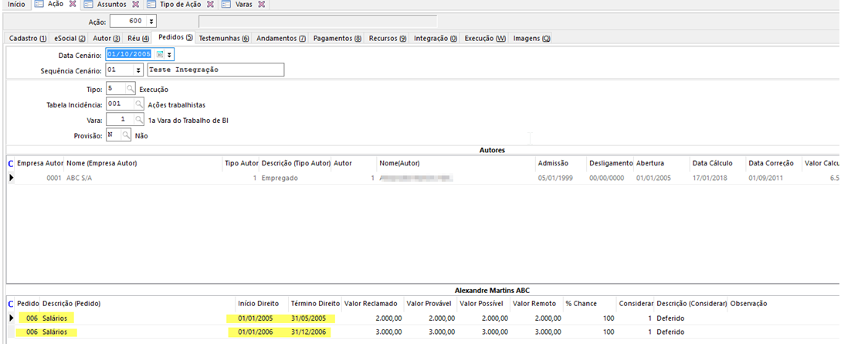Screen dimensions: 868x344
Task: Click the Provisão lookup magnifier icon
Action: point(125,135)
